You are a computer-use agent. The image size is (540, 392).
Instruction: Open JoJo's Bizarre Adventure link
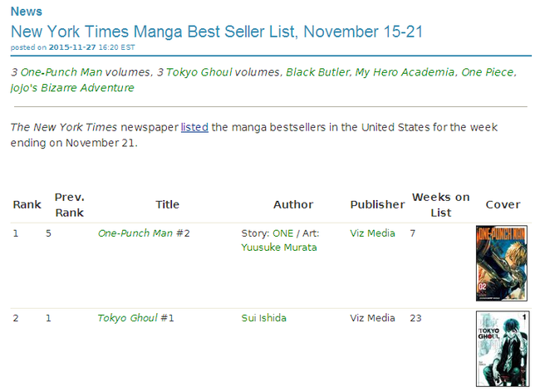tap(72, 87)
